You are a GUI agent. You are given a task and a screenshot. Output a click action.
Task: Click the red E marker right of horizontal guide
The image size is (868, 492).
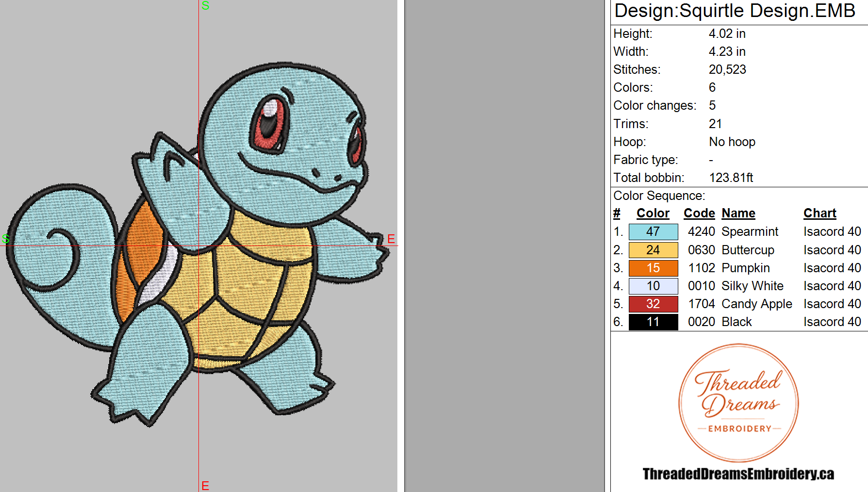click(391, 239)
